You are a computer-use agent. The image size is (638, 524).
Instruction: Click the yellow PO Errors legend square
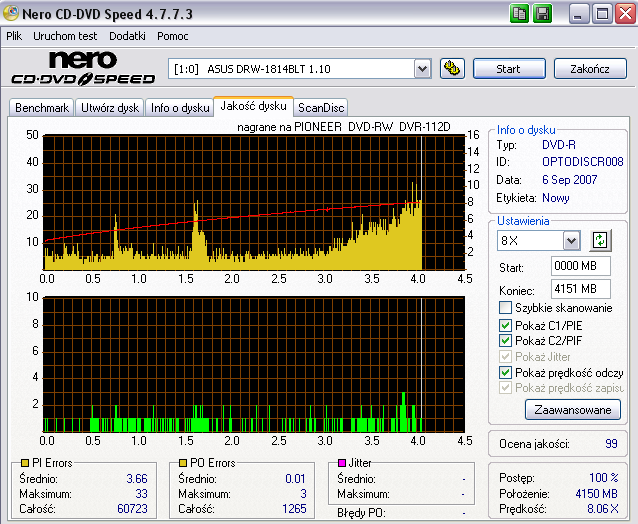click(183, 463)
